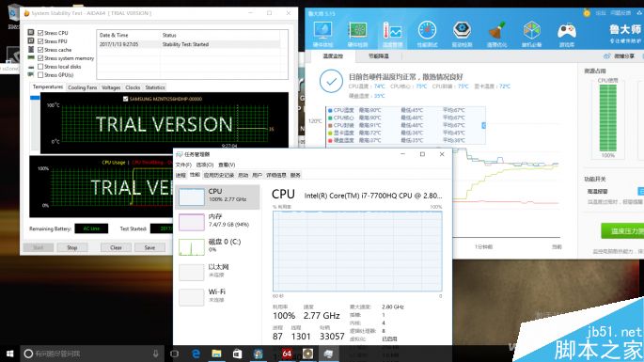Click the fifth taskbar app icon next to Store
The image size is (644, 362).
259,354
